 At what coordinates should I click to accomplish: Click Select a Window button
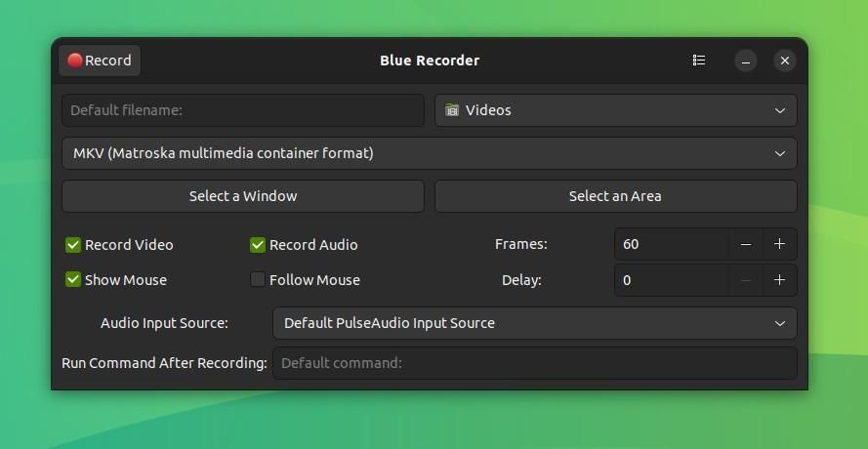pyautogui.click(x=243, y=196)
